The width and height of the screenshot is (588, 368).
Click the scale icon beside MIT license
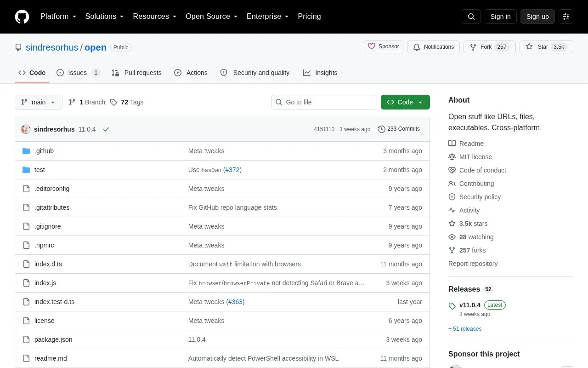[452, 157]
